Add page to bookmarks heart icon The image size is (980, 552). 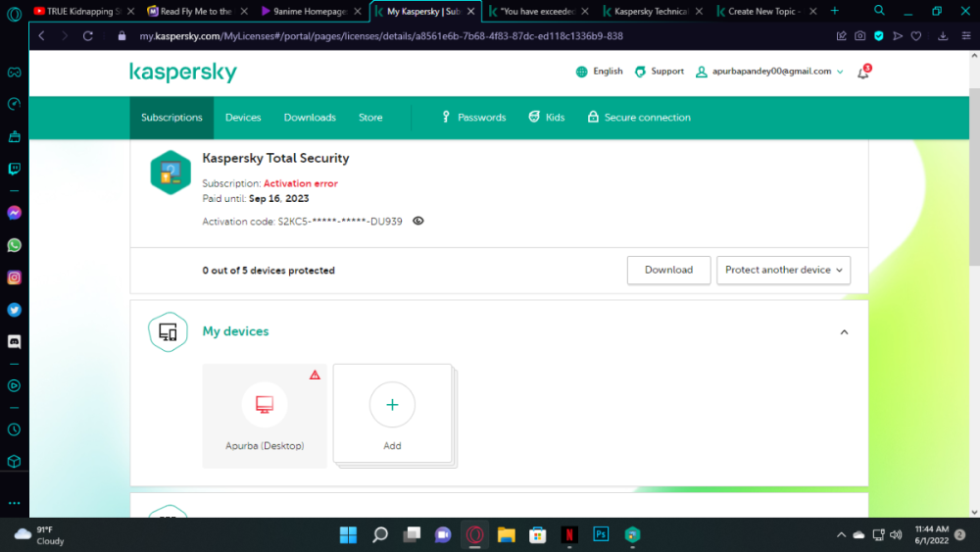pyautogui.click(x=916, y=36)
